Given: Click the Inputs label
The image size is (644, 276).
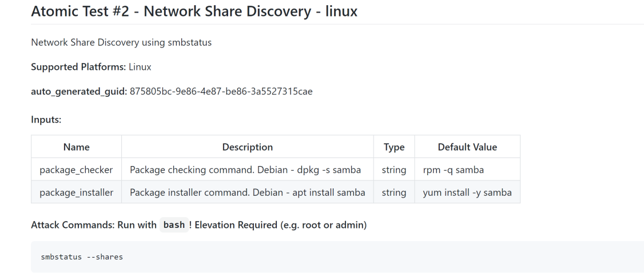Looking at the screenshot, I should 46,120.
